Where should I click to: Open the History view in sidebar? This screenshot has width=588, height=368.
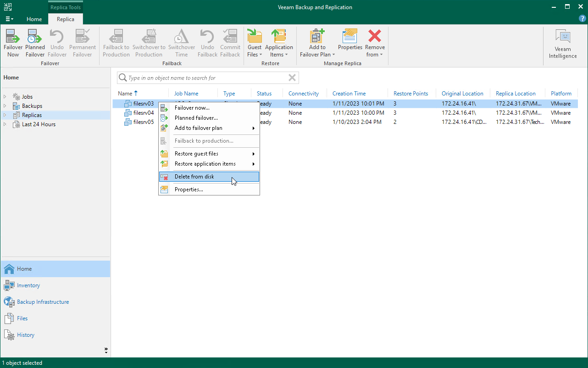click(55, 335)
